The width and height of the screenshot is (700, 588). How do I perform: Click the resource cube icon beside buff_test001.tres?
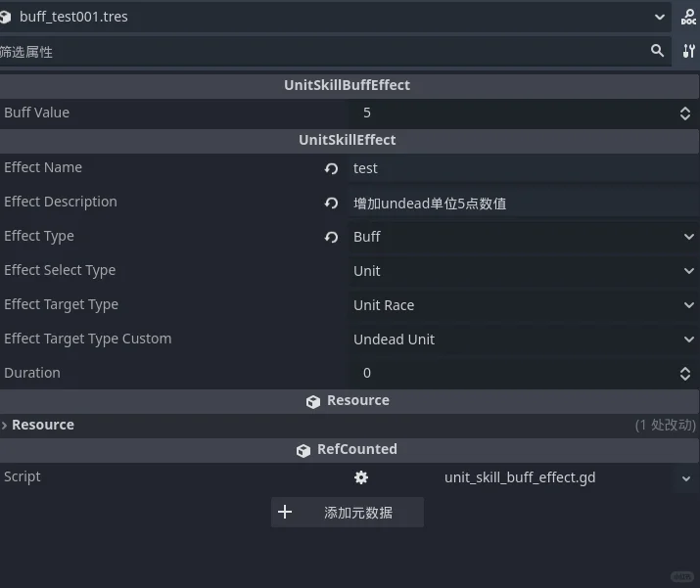[x=5, y=17]
